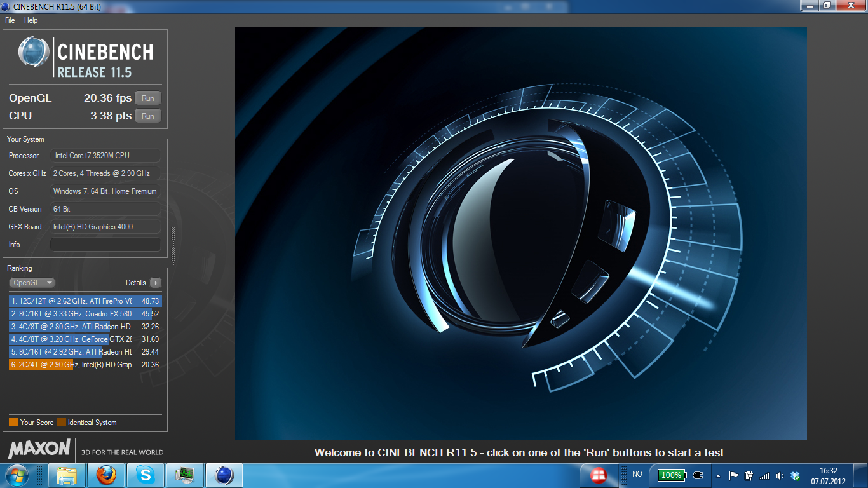Click the CB Version 64 Bit field
This screenshot has width=868, height=488.
click(105, 208)
